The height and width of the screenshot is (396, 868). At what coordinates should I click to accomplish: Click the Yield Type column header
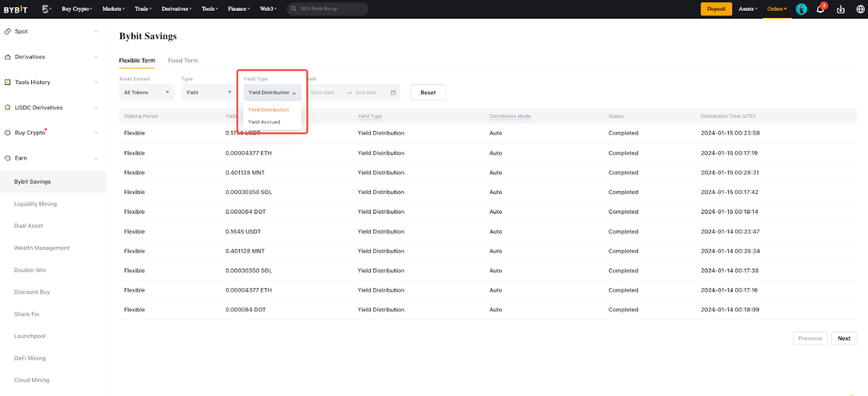[x=370, y=116]
